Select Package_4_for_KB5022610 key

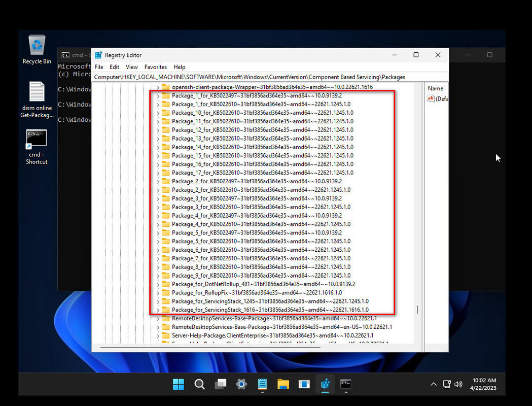[261, 224]
